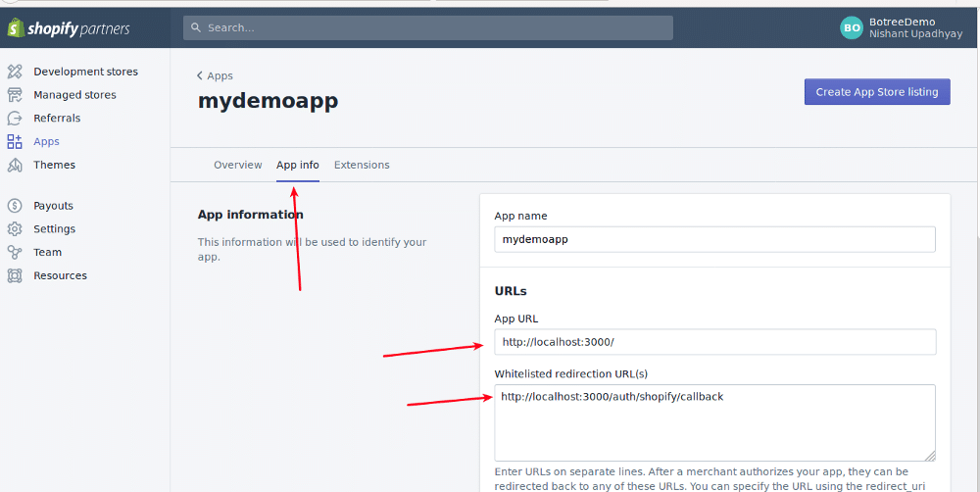Click the 'Whitelisted redirection URL(s)' label
Screen dimensions: 980x492
tap(570, 373)
